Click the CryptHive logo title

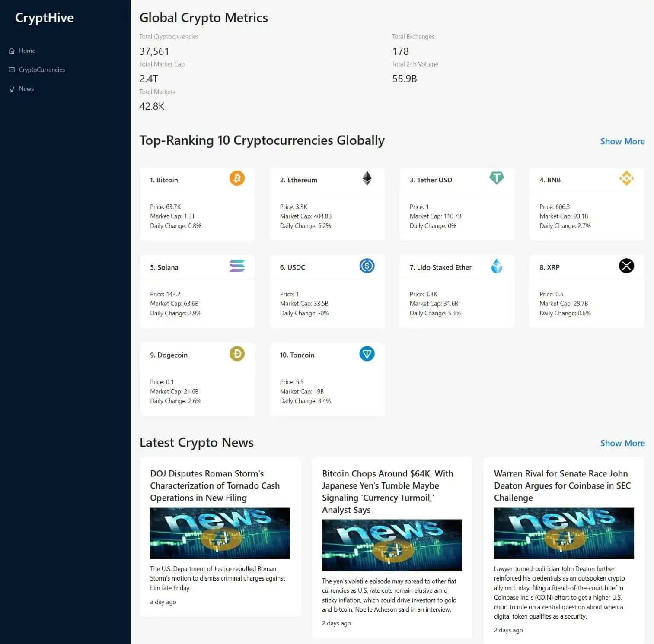[x=45, y=18]
